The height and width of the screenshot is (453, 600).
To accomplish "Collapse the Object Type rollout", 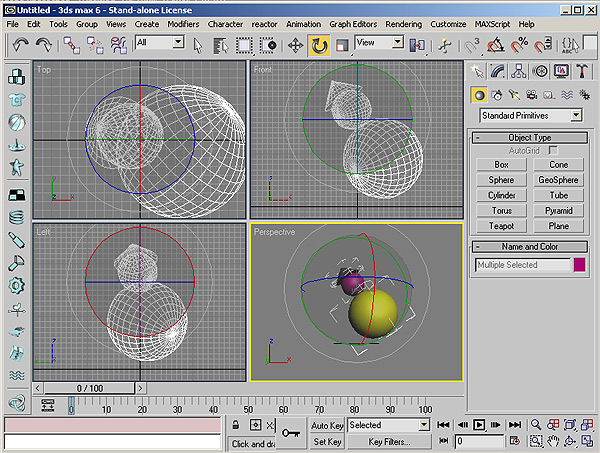I will pos(528,137).
